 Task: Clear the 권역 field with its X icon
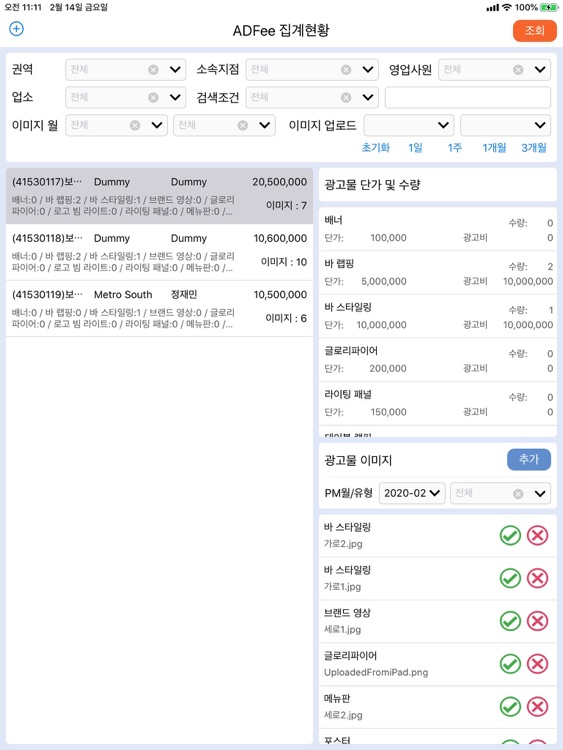pyautogui.click(x=153, y=70)
